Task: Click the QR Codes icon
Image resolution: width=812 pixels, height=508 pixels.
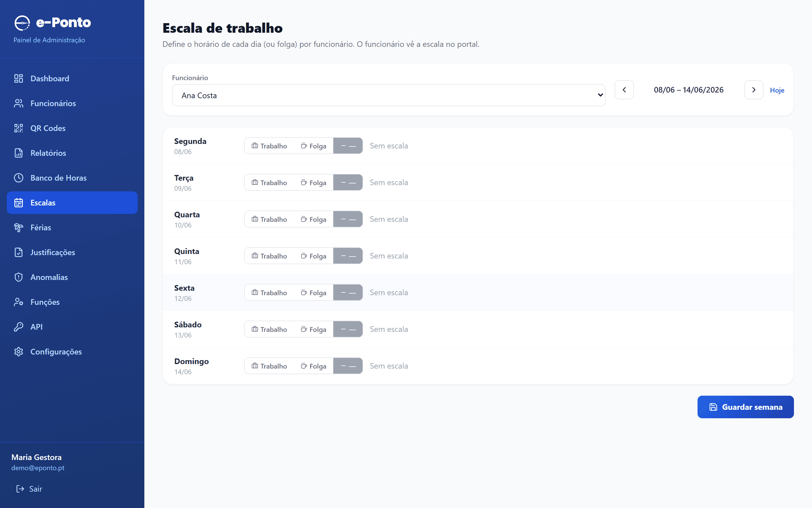Action: (x=18, y=128)
